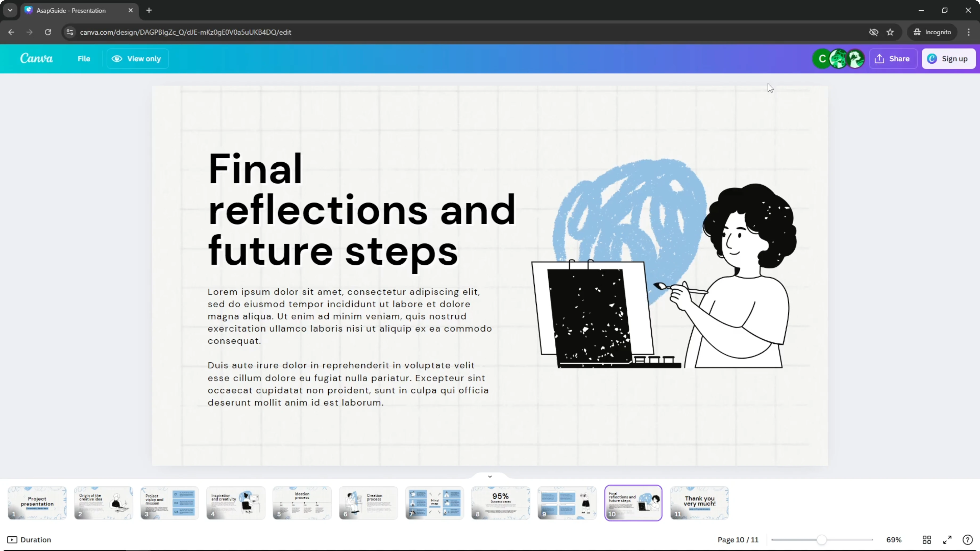Reload the Canva page
Viewport: 980px width, 551px height.
[48, 32]
